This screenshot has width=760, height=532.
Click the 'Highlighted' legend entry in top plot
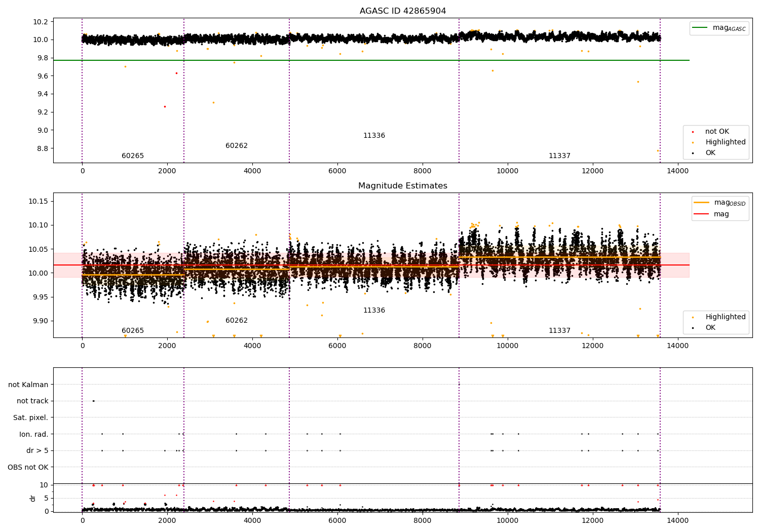coord(725,142)
